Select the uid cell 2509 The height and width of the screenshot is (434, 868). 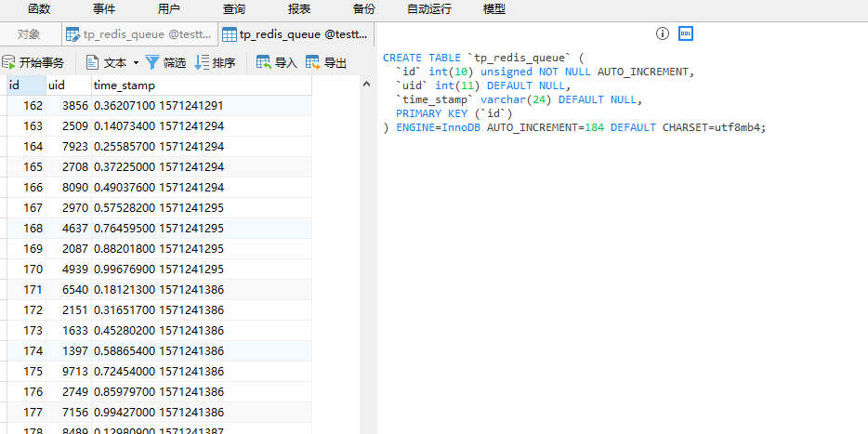click(x=69, y=125)
